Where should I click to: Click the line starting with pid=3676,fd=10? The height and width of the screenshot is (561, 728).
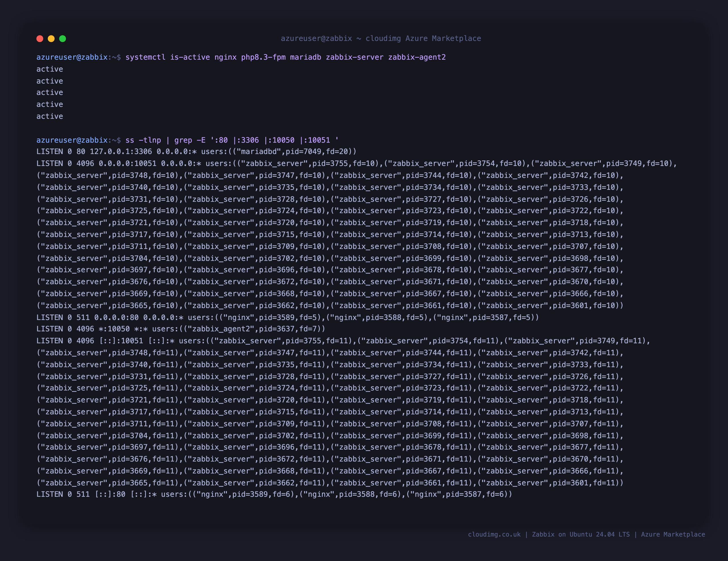330,282
